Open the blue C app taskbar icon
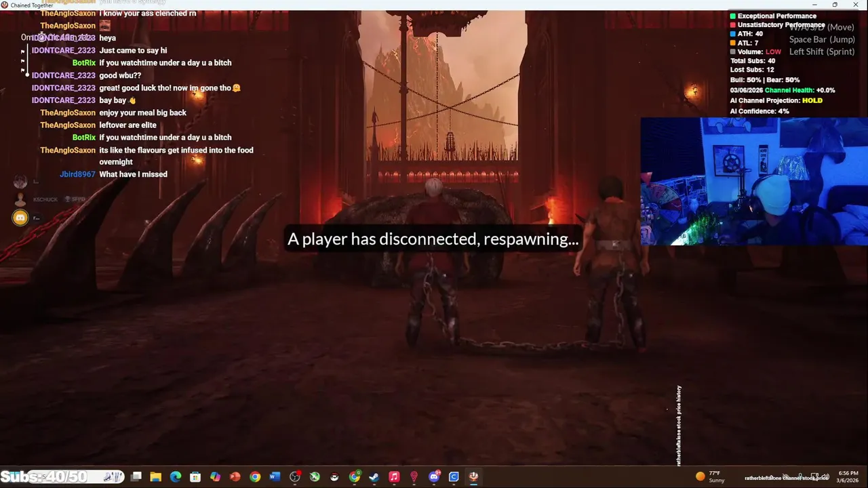 tap(454, 476)
